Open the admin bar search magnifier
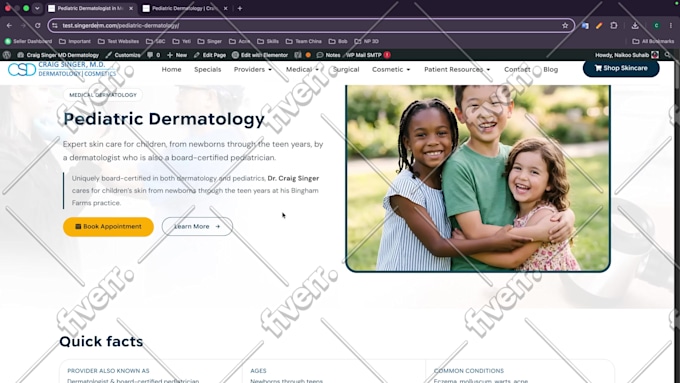 pyautogui.click(x=668, y=55)
